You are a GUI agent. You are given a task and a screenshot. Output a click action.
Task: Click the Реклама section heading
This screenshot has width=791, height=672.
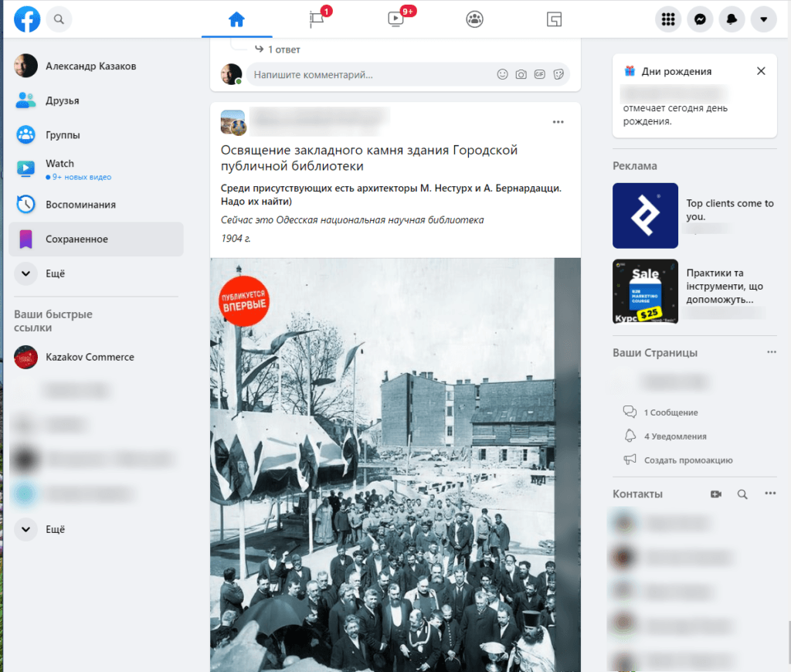635,166
